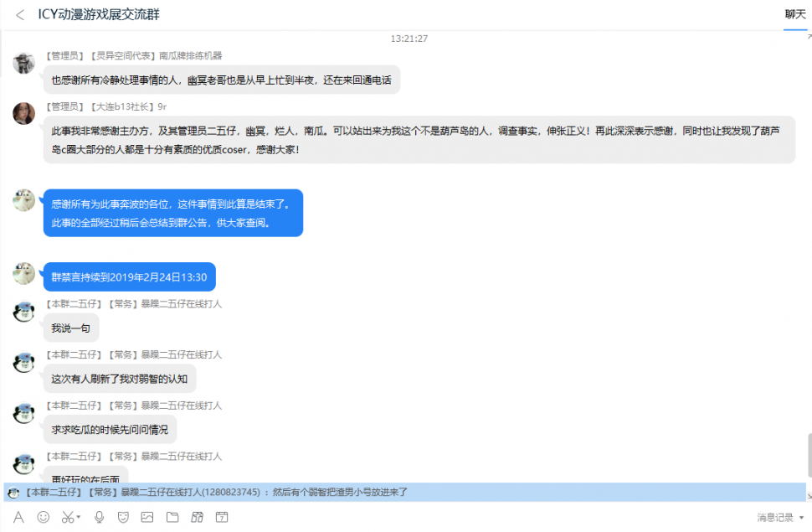Click group title ICY动漫游戏展交流群

coord(99,14)
